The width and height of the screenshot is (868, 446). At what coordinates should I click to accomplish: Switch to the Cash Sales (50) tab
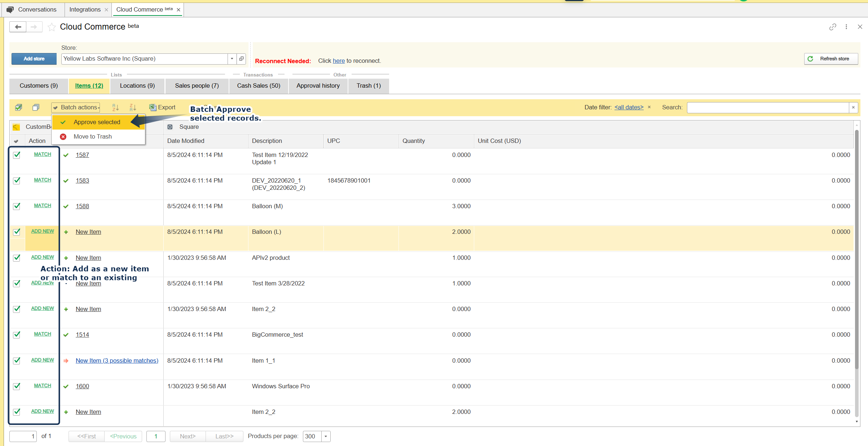pyautogui.click(x=258, y=86)
